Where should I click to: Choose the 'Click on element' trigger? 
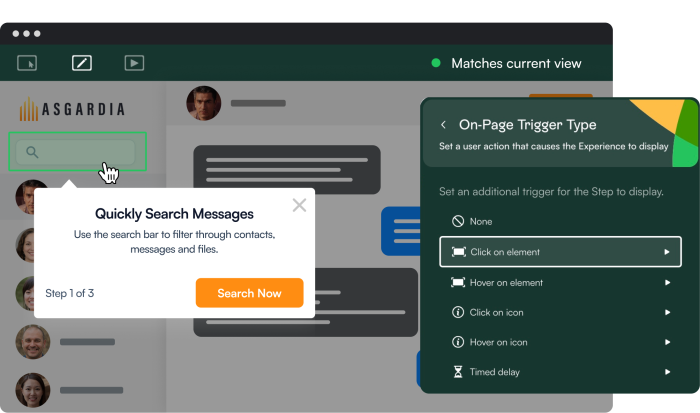560,252
